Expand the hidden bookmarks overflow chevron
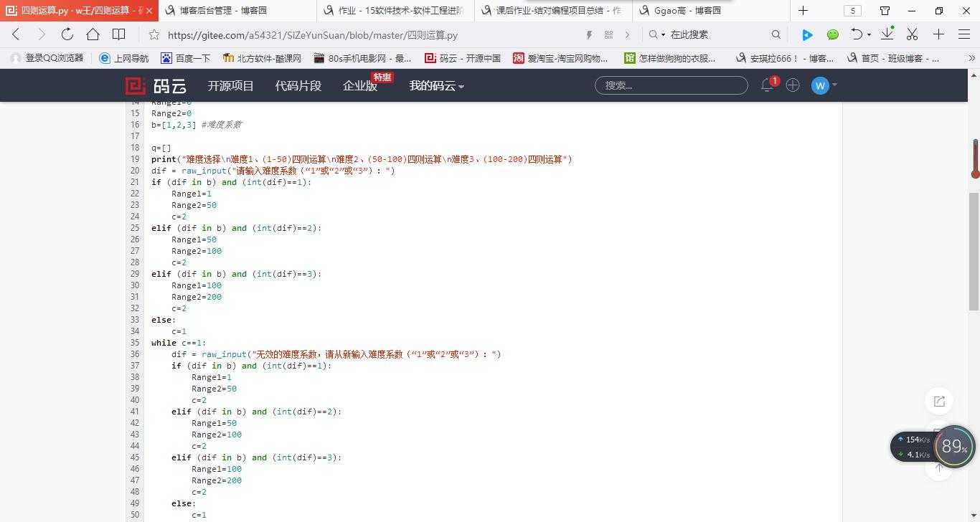Image resolution: width=980 pixels, height=522 pixels. 973,58
